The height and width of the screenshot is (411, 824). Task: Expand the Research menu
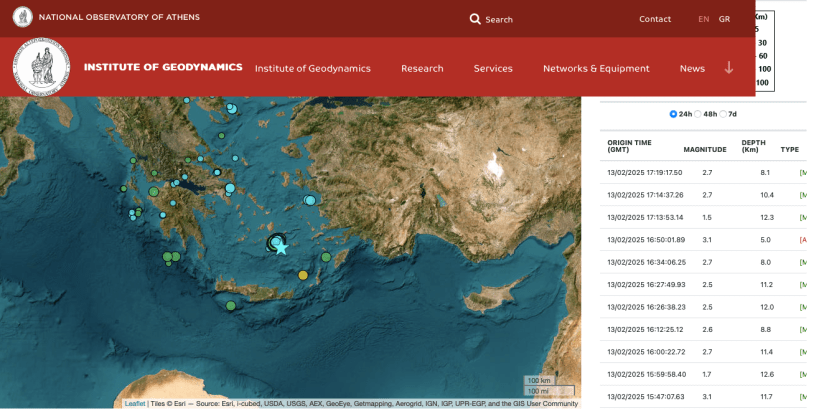click(x=422, y=69)
